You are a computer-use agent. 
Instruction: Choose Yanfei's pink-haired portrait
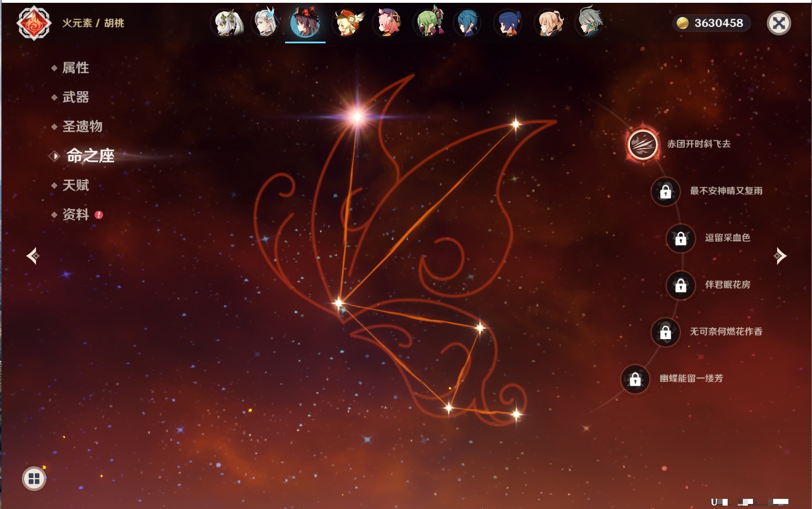[388, 23]
